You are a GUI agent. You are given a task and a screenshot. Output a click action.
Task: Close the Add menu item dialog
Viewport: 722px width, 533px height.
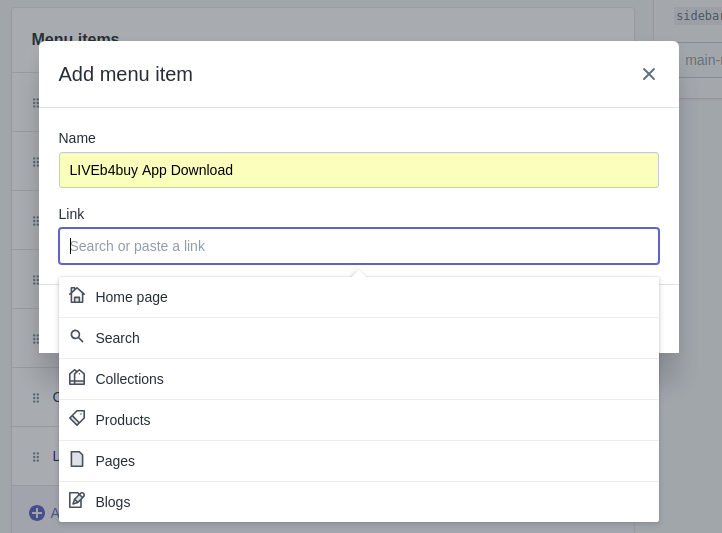pyautogui.click(x=648, y=74)
